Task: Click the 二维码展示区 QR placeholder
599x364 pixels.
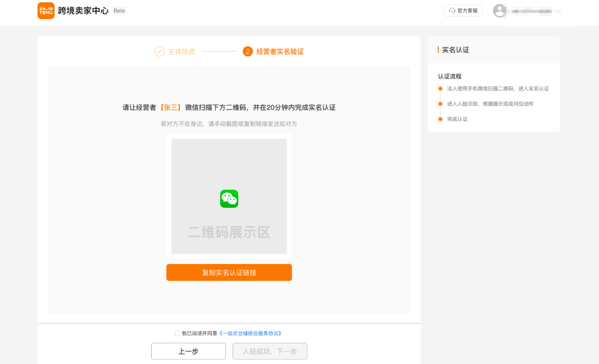Action: [x=229, y=196]
